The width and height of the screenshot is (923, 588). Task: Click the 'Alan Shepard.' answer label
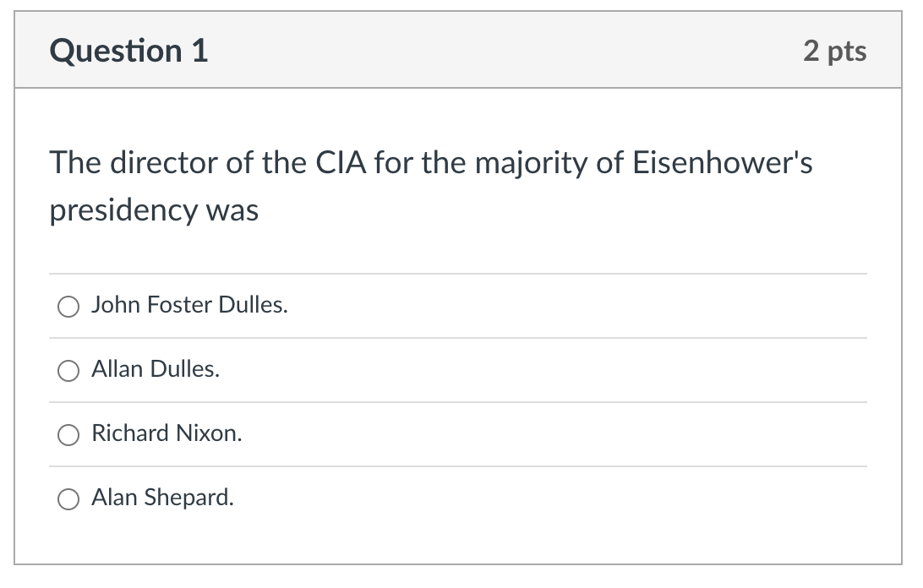point(162,498)
